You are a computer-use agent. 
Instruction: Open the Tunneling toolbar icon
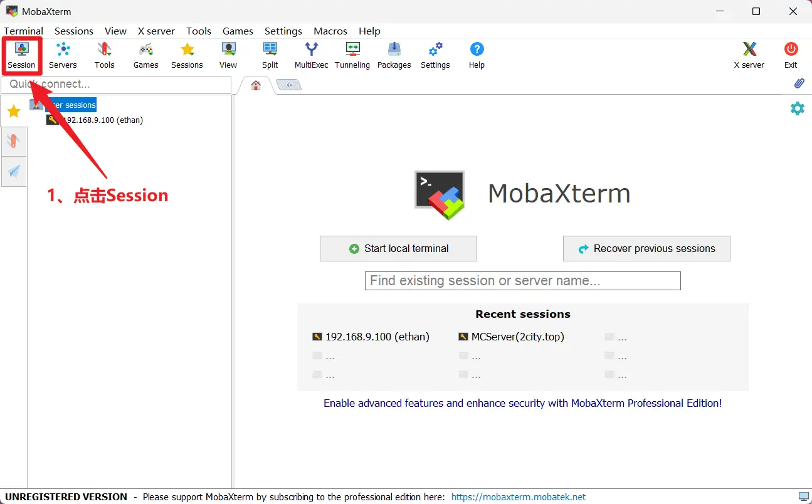pyautogui.click(x=352, y=55)
